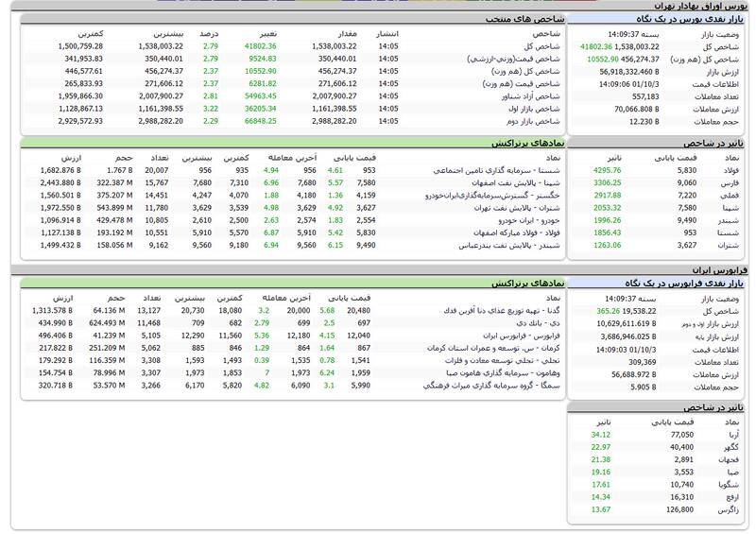Click the index change value 54963.45
The image size is (756, 534).
(x=261, y=96)
